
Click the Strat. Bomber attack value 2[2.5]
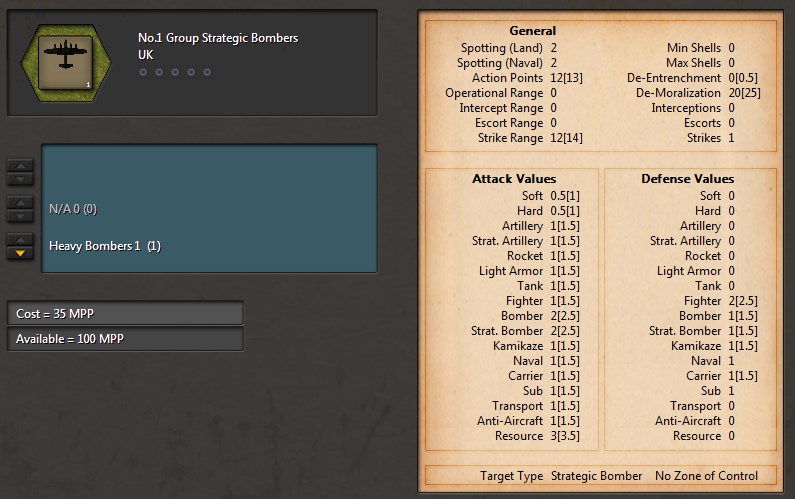[565, 331]
